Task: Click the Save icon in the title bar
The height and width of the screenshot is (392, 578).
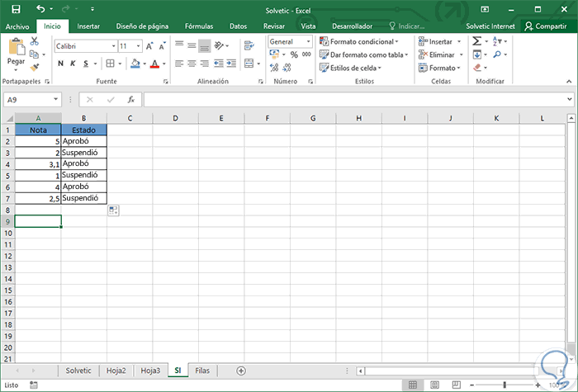Action: [x=16, y=9]
